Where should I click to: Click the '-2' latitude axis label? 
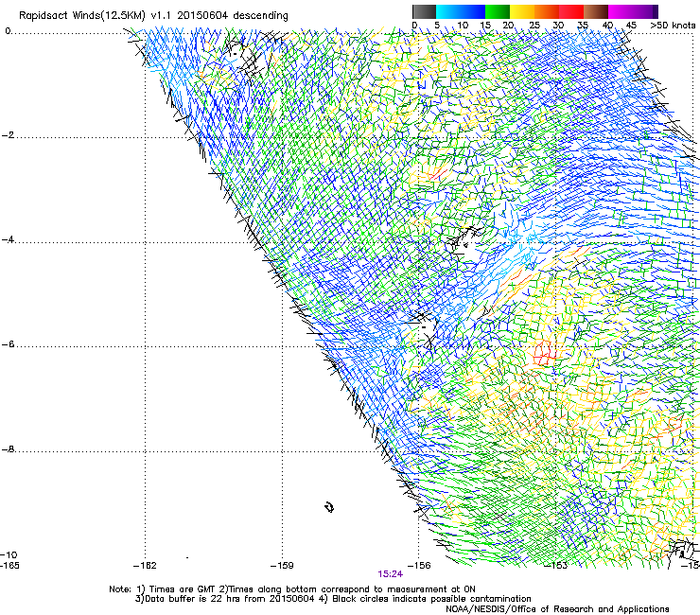click(x=8, y=135)
